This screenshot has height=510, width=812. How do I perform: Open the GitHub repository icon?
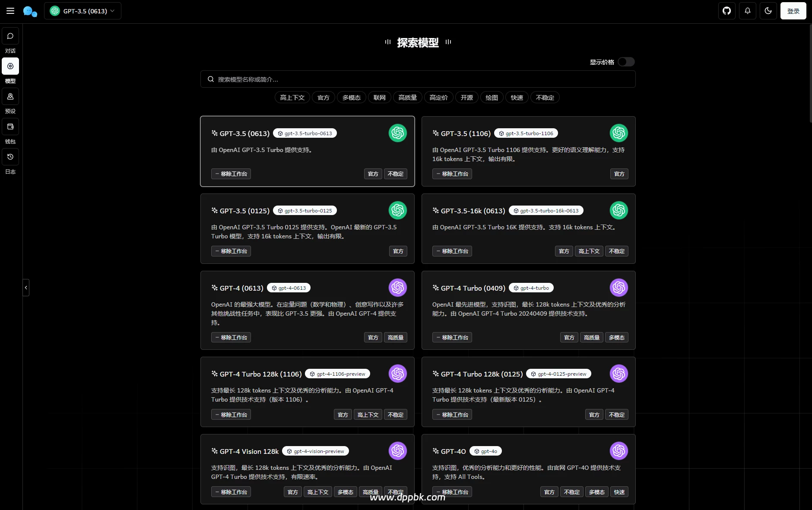point(727,11)
